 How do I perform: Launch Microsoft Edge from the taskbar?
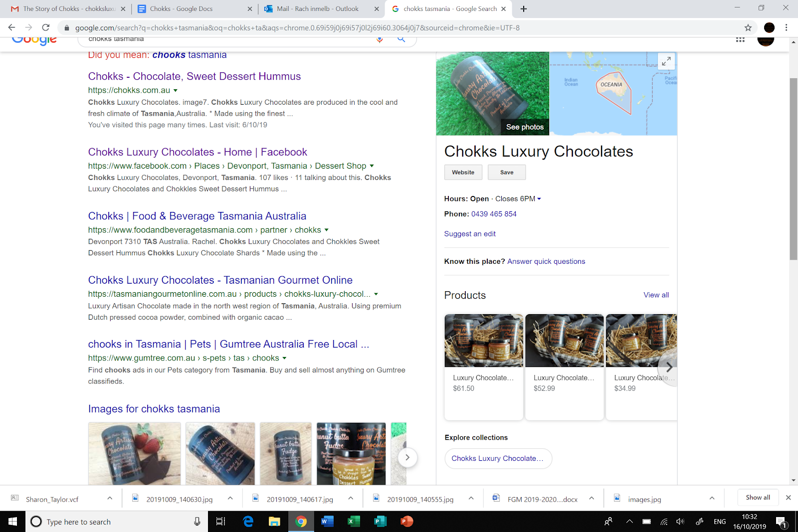248,522
